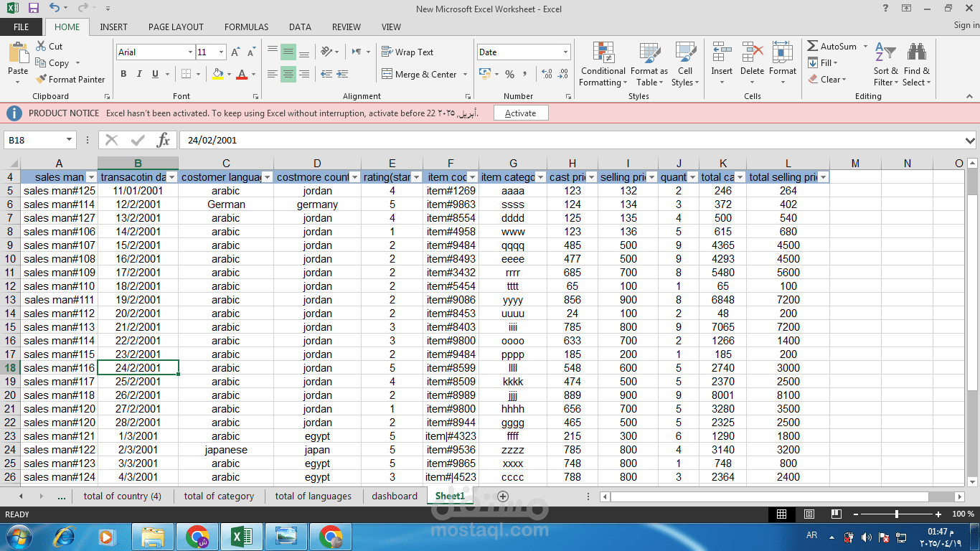This screenshot has height=551, width=980.
Task: Click the Save icon in title bar
Action: tap(34, 9)
